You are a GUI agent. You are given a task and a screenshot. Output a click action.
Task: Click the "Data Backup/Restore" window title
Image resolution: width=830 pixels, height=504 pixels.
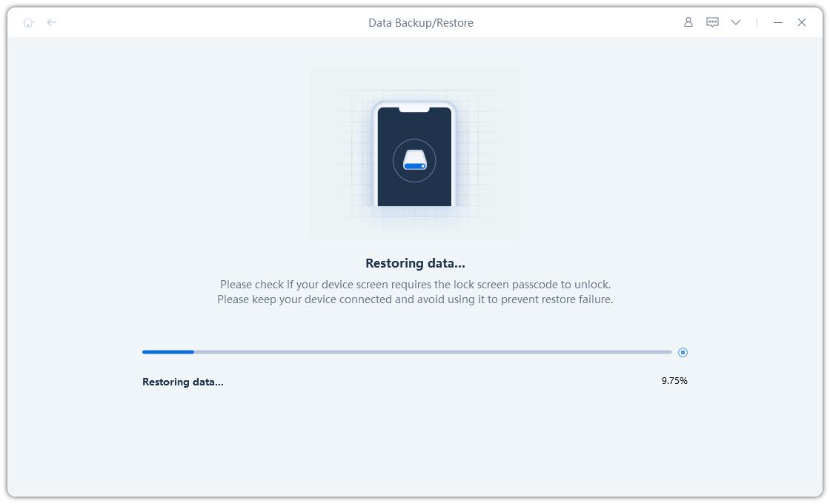point(420,22)
